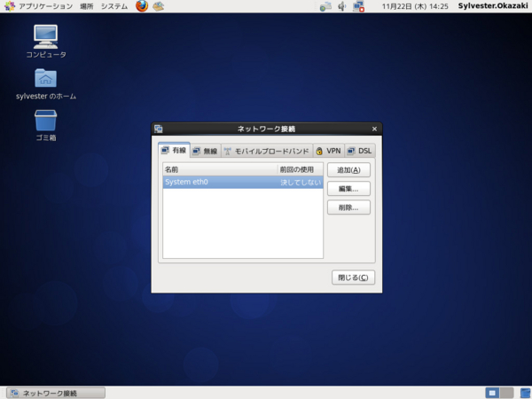Click the 閉じる(C) button
The image size is (532, 399).
pyautogui.click(x=353, y=278)
